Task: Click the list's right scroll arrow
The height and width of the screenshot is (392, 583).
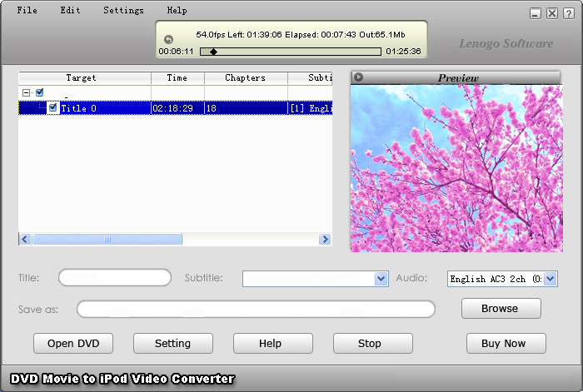Action: [x=325, y=239]
